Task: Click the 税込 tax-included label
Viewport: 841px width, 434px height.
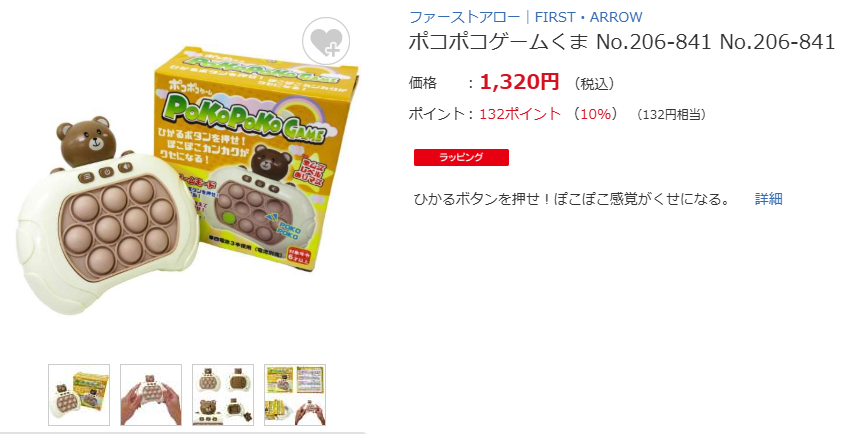Action: (x=593, y=84)
